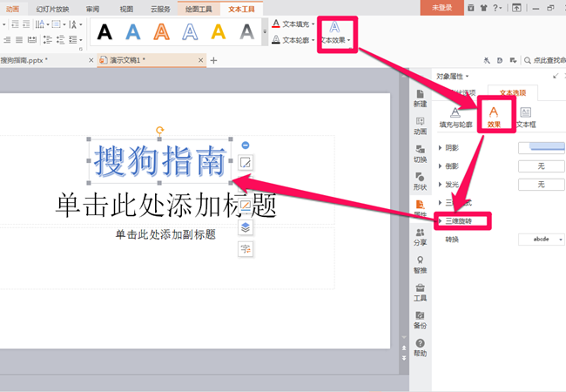This screenshot has width=566, height=392.
Task: Select the blue hollow outline WordArt style A
Action: (x=190, y=31)
